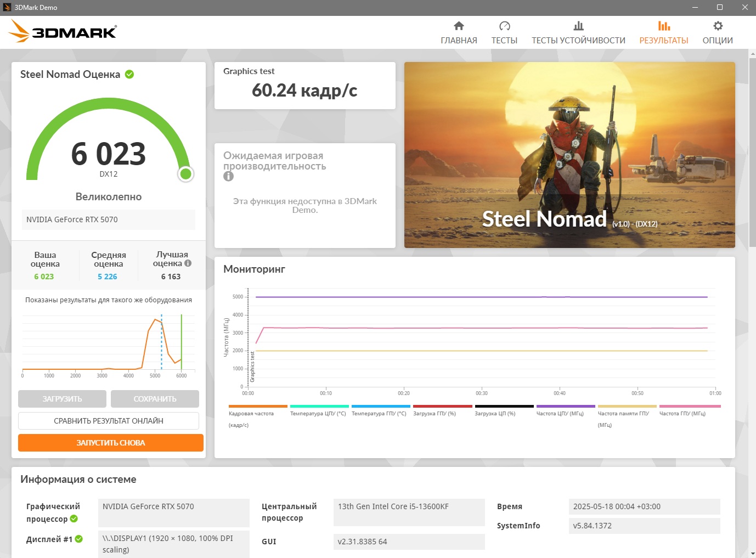Click the large 6 023 score in the gauge

[109, 153]
